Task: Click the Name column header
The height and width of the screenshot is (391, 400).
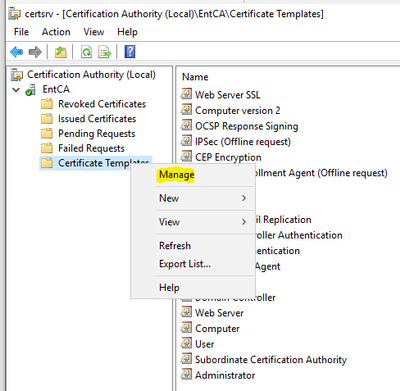Action: [x=195, y=77]
